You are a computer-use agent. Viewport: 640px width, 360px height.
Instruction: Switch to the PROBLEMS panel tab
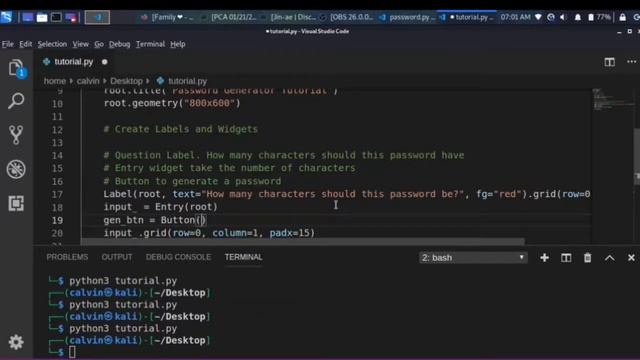[x=67, y=257]
